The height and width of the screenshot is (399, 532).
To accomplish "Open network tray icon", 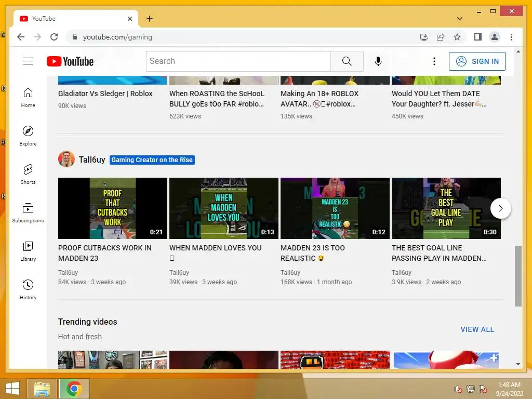I will coord(471,389).
